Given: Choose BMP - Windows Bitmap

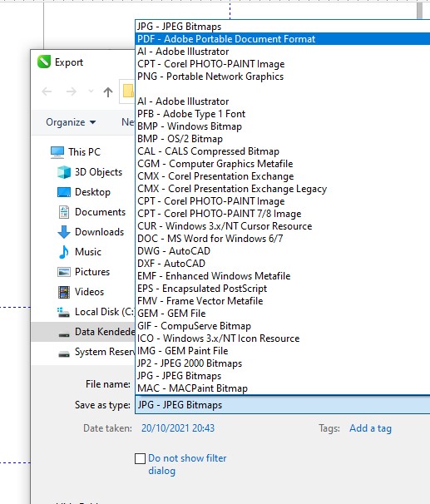Looking at the screenshot, I should [x=283, y=126].
